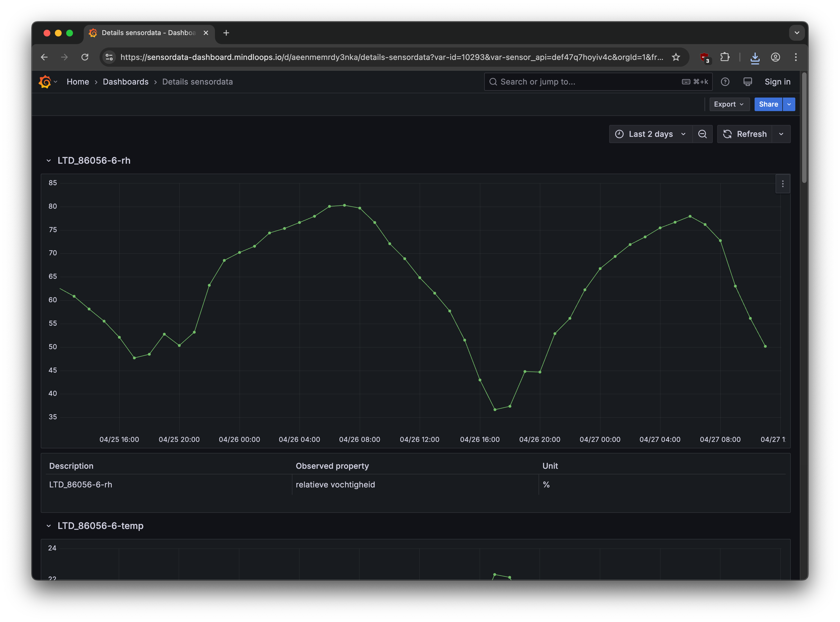Click the peak data point near 80 on the chart

[x=344, y=205]
